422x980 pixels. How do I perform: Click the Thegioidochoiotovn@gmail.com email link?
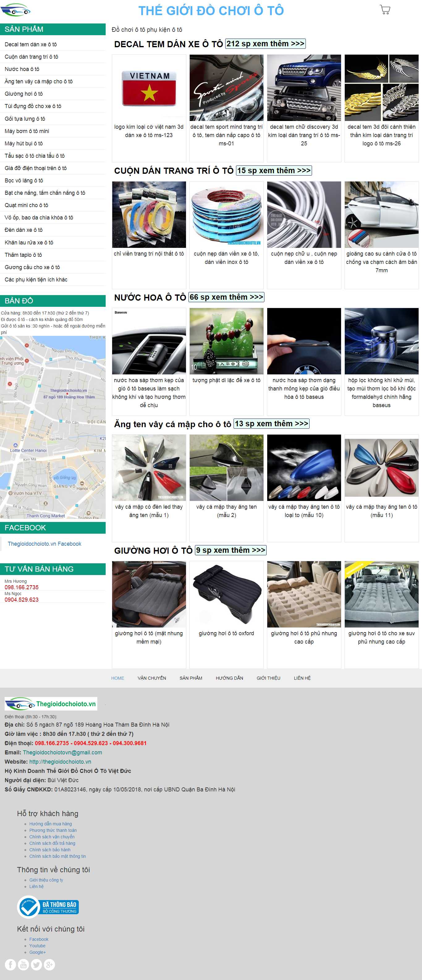pos(62,752)
